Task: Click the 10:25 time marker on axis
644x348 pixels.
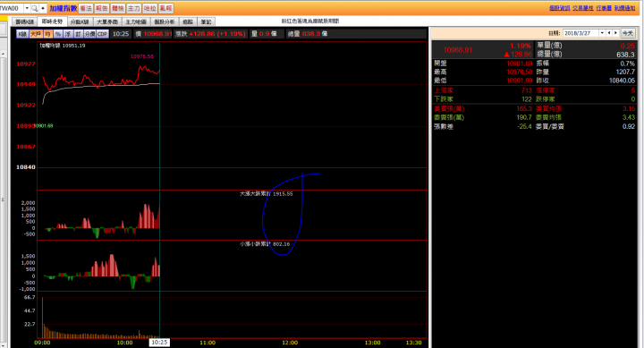Action: [159, 343]
